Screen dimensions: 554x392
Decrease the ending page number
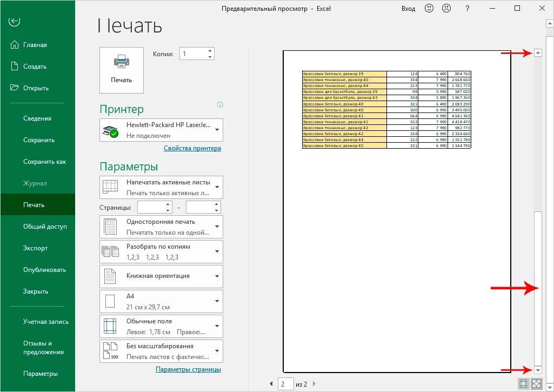pyautogui.click(x=217, y=211)
